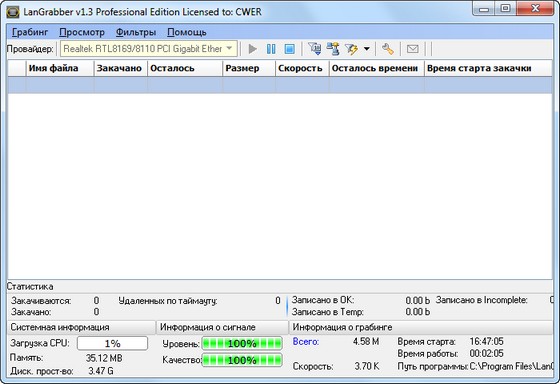
Task: Expand the Провайдер network adapter dropdown
Action: pyautogui.click(x=230, y=49)
